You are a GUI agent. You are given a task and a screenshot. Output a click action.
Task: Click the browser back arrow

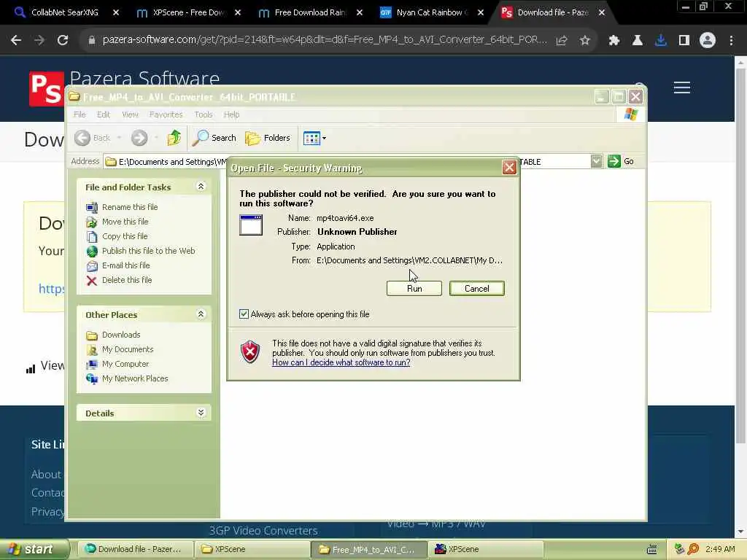[16, 41]
